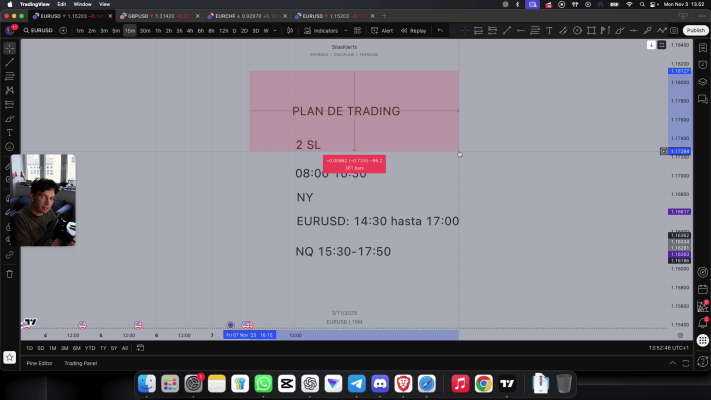711x400 pixels.
Task: Start bar Replay mode
Action: (414, 31)
